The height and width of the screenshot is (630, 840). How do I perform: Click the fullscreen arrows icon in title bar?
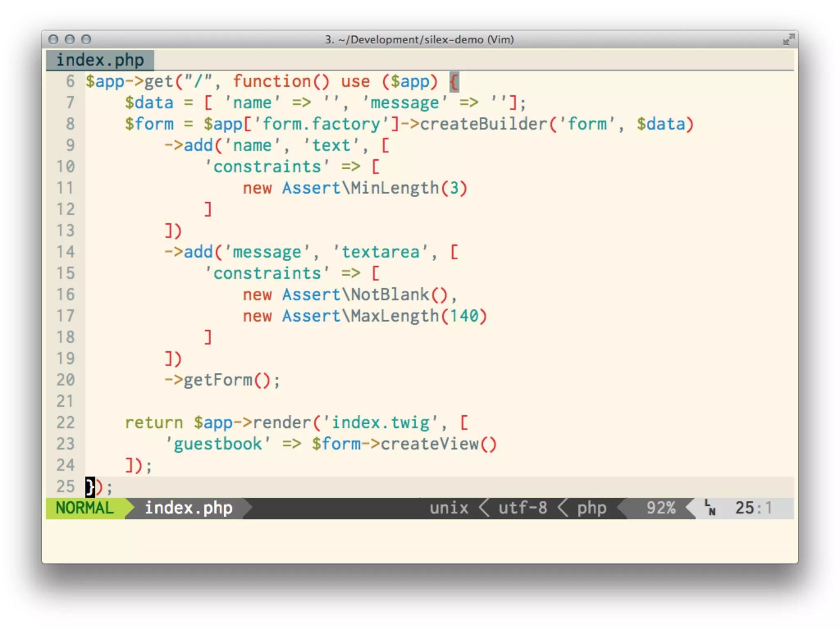pyautogui.click(x=788, y=40)
